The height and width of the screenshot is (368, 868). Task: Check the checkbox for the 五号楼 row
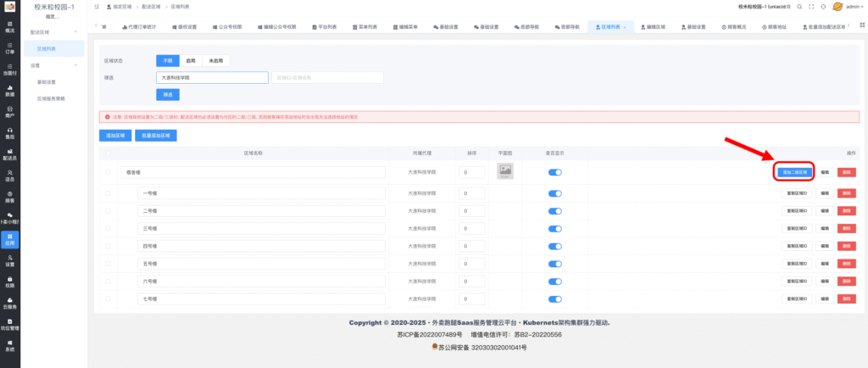click(108, 264)
